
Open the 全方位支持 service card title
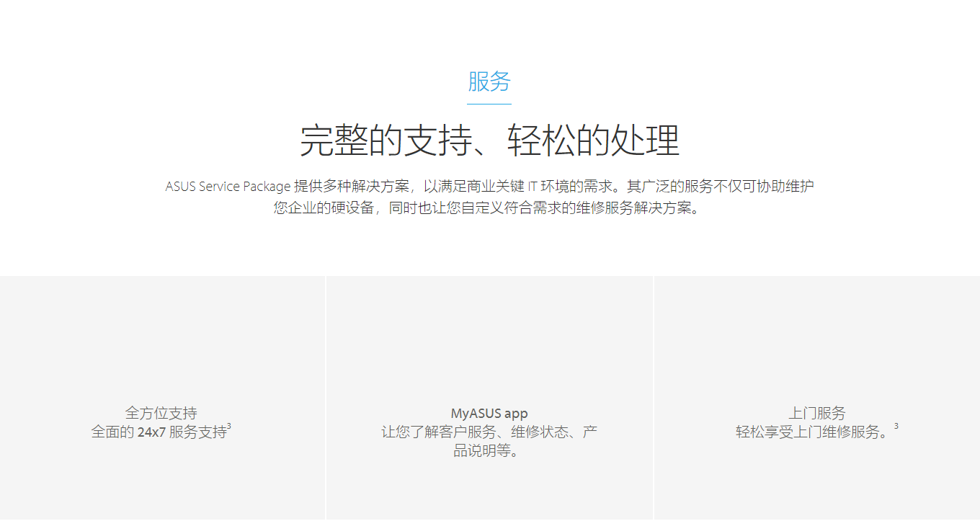pos(161,413)
